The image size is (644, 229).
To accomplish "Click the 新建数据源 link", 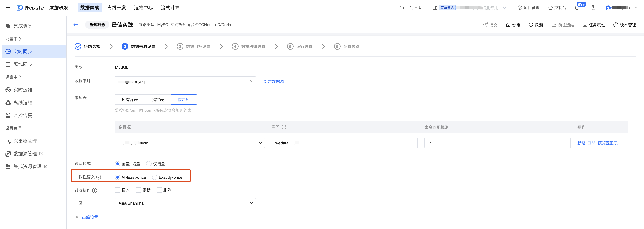I will click(273, 82).
